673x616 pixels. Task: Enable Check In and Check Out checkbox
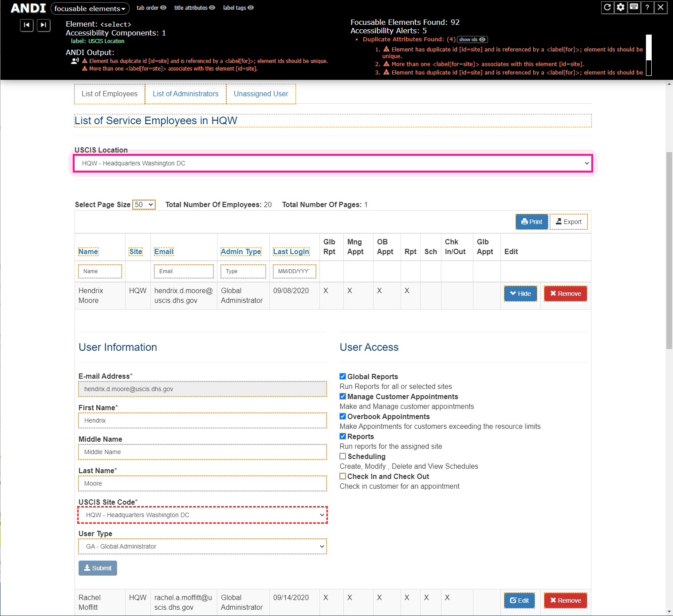point(343,476)
